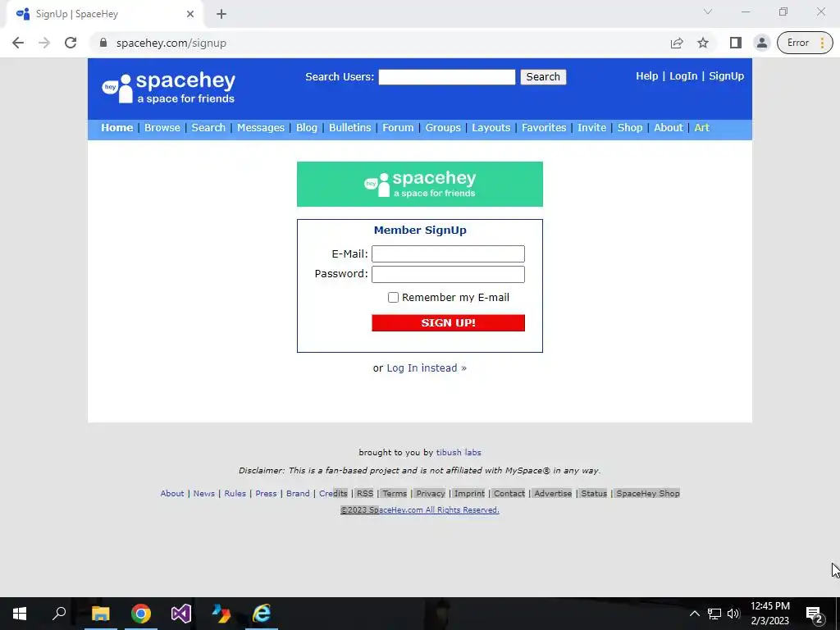The width and height of the screenshot is (840, 630).
Task: Click the volume speaker tray icon
Action: [733, 614]
